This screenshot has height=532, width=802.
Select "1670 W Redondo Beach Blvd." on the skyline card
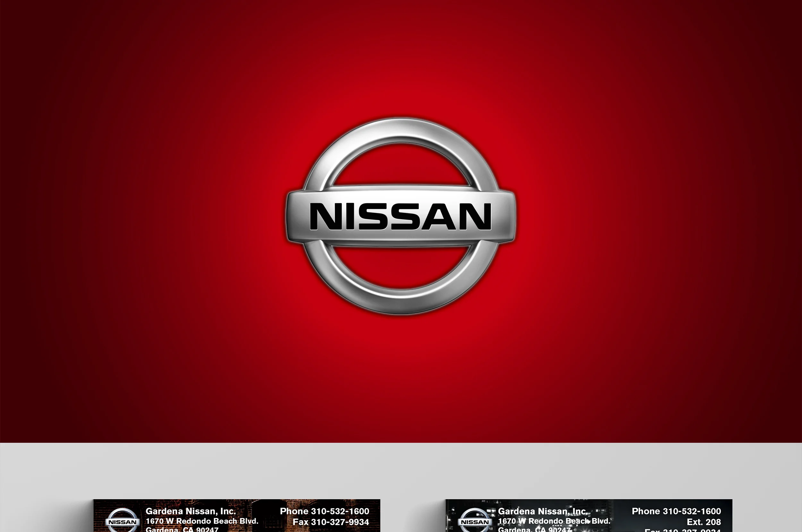[554, 521]
